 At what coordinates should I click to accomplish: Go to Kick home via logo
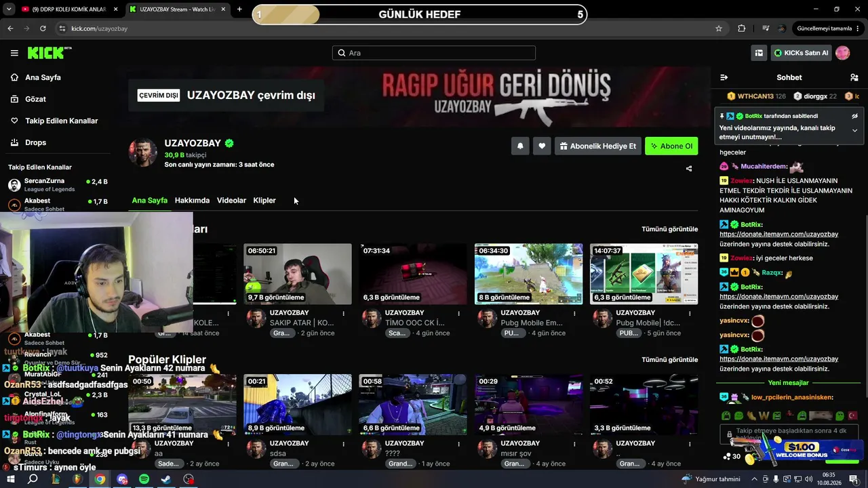(x=49, y=53)
